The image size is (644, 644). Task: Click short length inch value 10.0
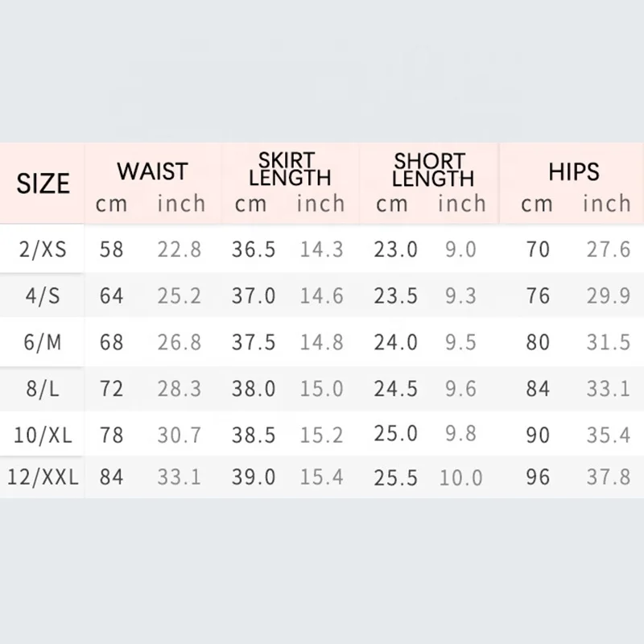click(x=461, y=477)
